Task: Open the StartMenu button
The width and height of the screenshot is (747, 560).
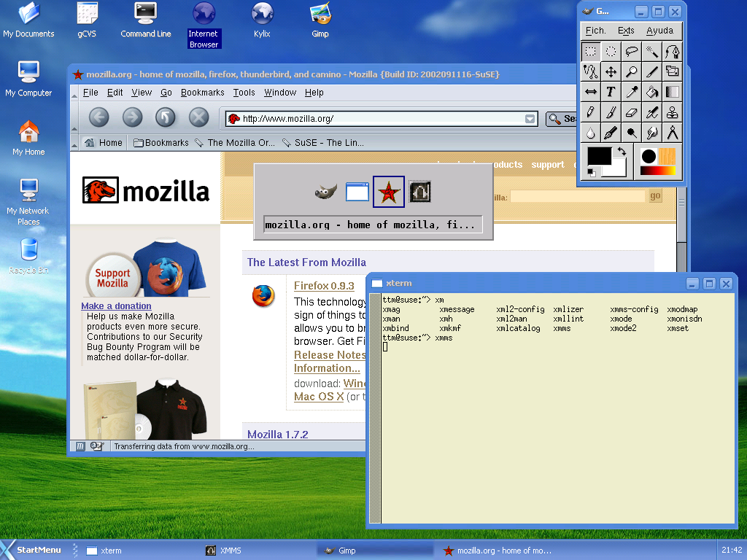Action: [32, 550]
